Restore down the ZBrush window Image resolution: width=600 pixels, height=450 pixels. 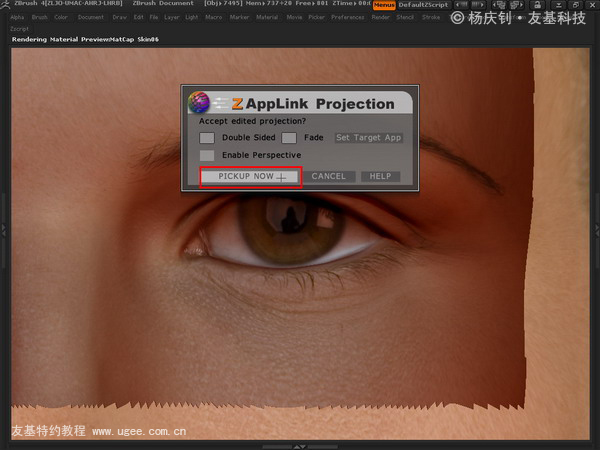pos(576,5)
